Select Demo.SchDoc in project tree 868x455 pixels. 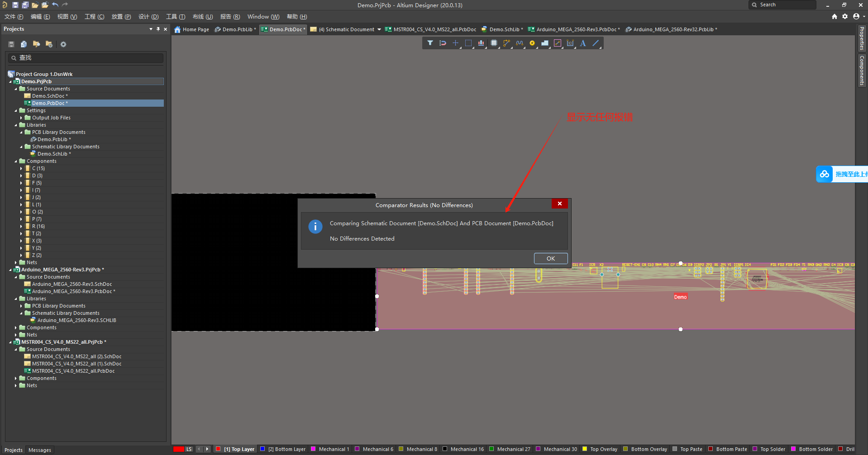[x=50, y=96]
